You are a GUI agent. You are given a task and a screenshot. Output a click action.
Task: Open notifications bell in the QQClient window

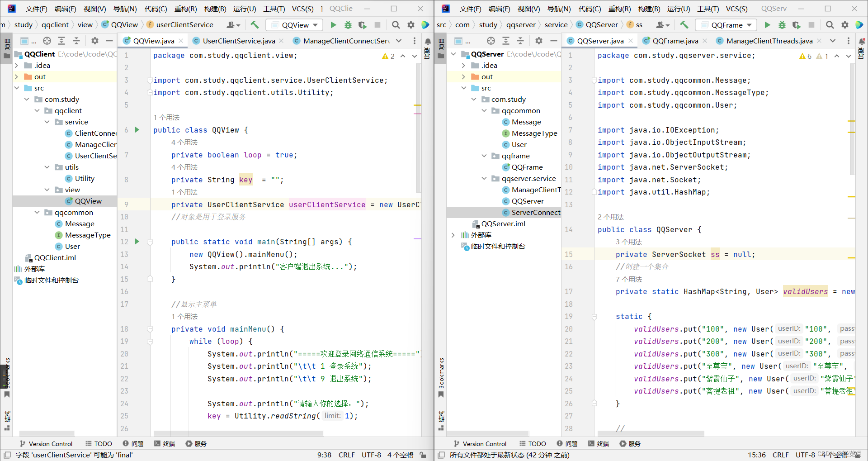[428, 42]
